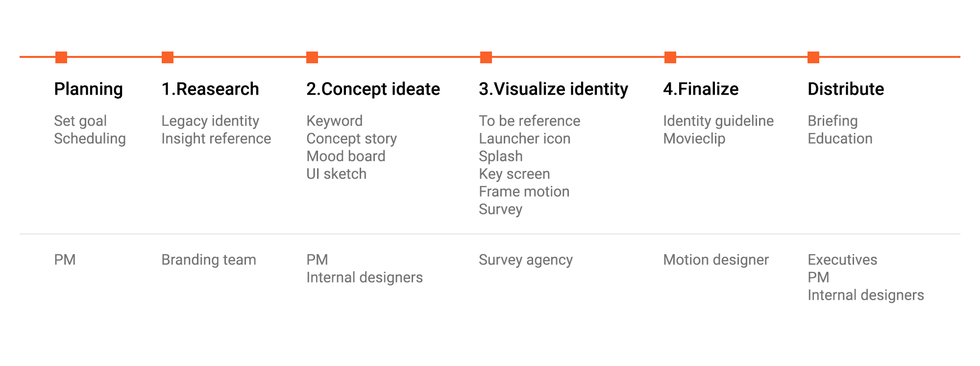Select the 1.Reasearch heading

coord(210,89)
